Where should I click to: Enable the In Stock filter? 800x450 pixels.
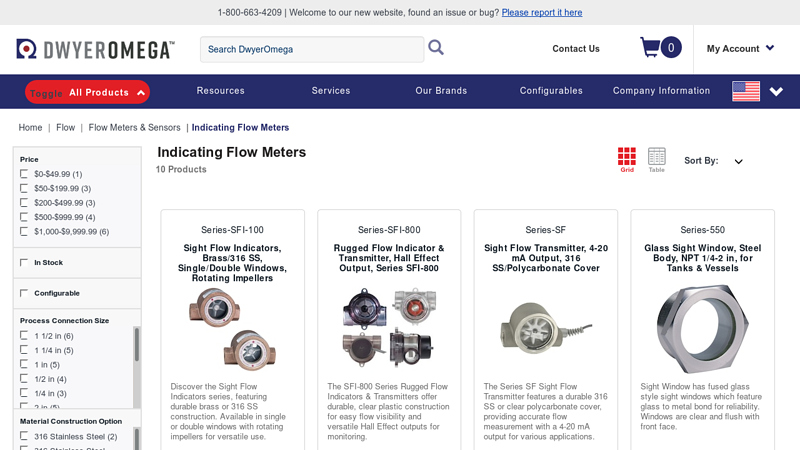click(x=24, y=263)
